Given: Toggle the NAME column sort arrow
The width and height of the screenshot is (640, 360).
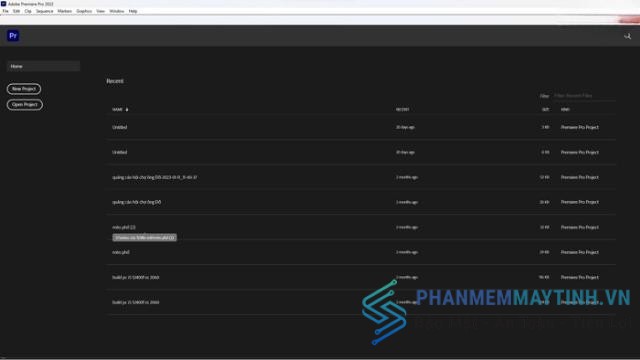Looking at the screenshot, I should [127, 109].
